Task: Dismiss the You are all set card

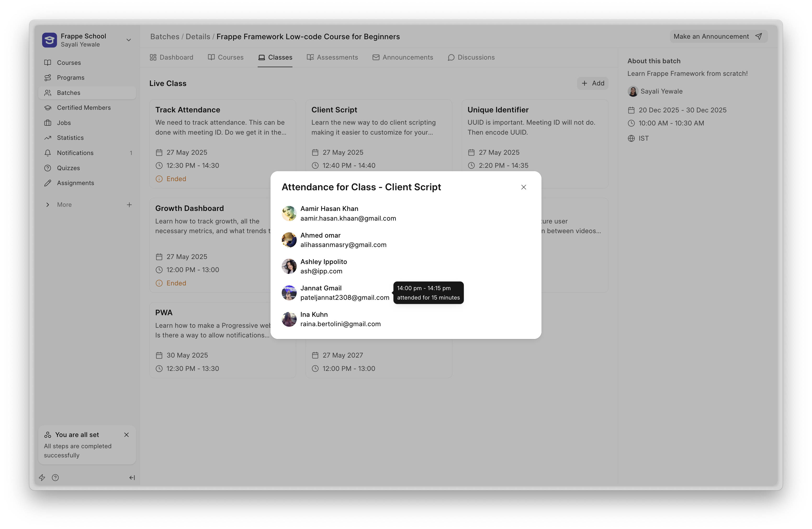Action: click(127, 435)
